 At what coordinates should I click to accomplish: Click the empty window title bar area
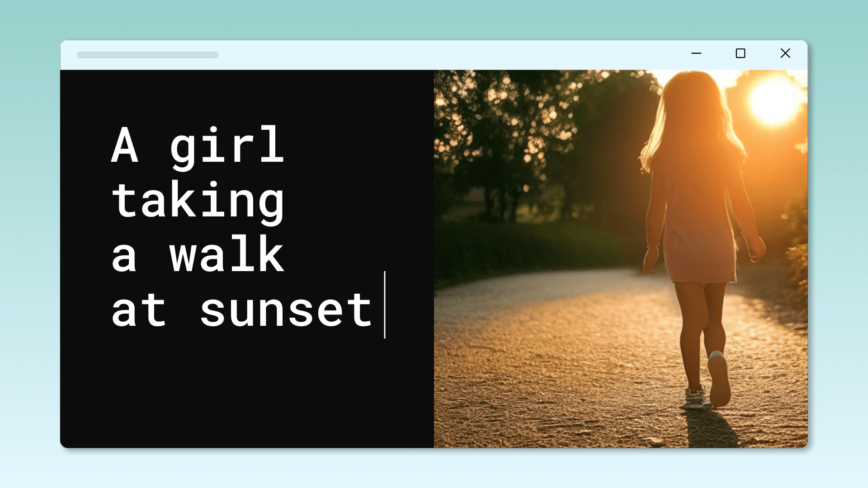452,55
